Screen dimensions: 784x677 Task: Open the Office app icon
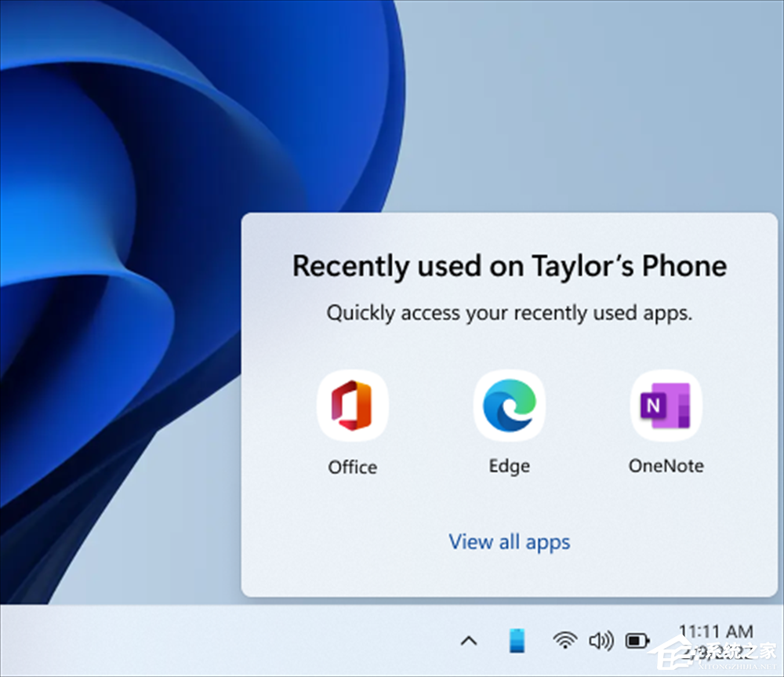tap(353, 406)
